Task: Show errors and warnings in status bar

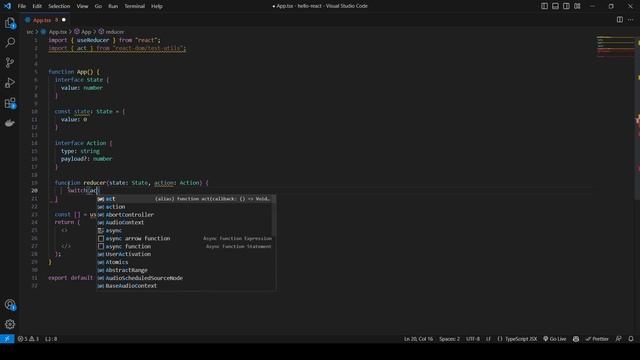Action: (x=28, y=339)
